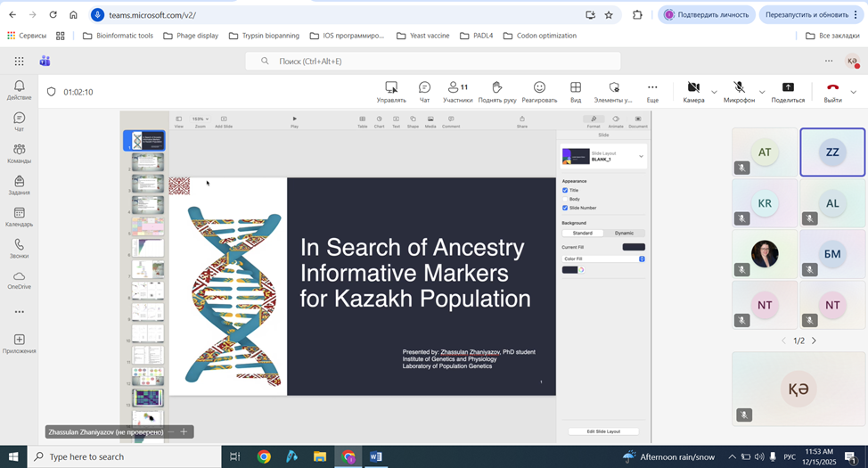Open the Chat icon in meeting toolbar
This screenshot has height=468, width=868.
[424, 87]
